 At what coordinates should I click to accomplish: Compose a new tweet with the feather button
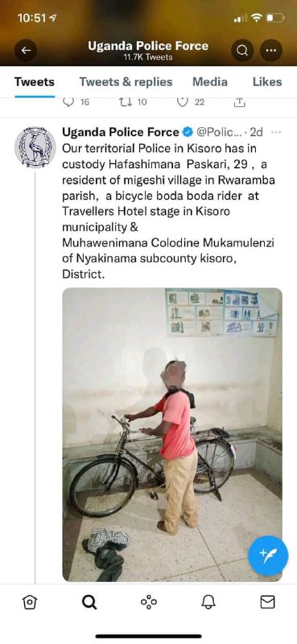pyautogui.click(x=268, y=556)
